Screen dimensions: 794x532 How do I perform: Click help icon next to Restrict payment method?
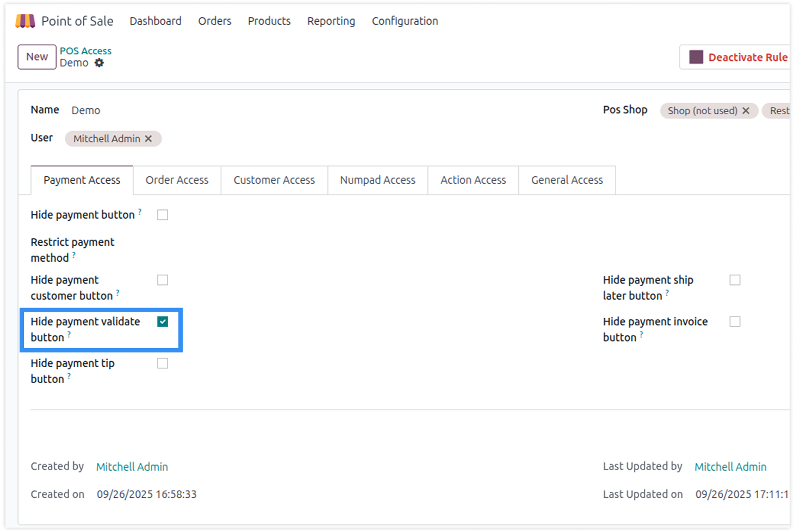point(74,255)
